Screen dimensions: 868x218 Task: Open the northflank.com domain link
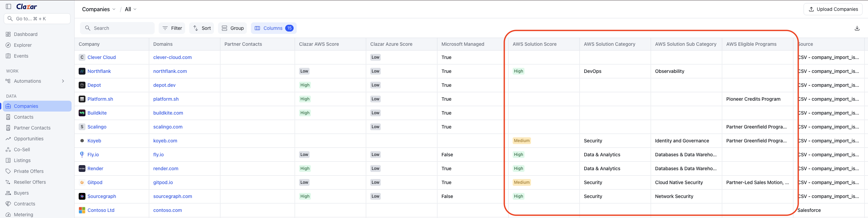coord(170,71)
